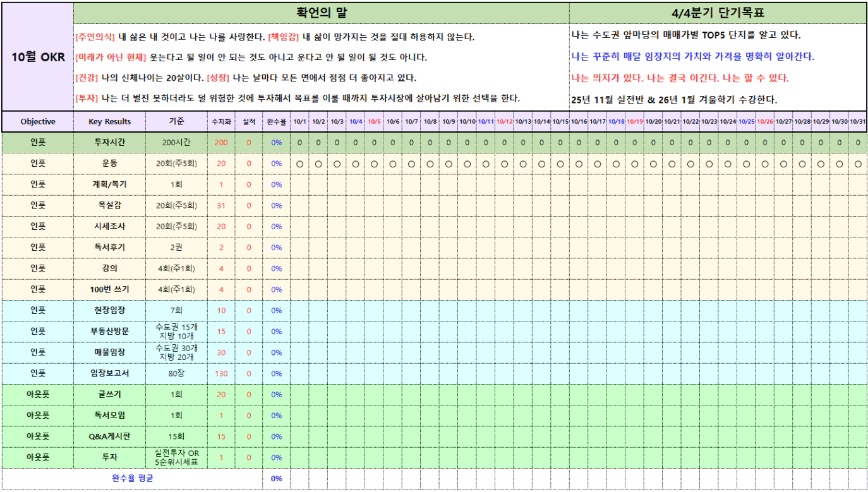
Task: Select the 시세조사 key result cell
Action: pos(110,227)
